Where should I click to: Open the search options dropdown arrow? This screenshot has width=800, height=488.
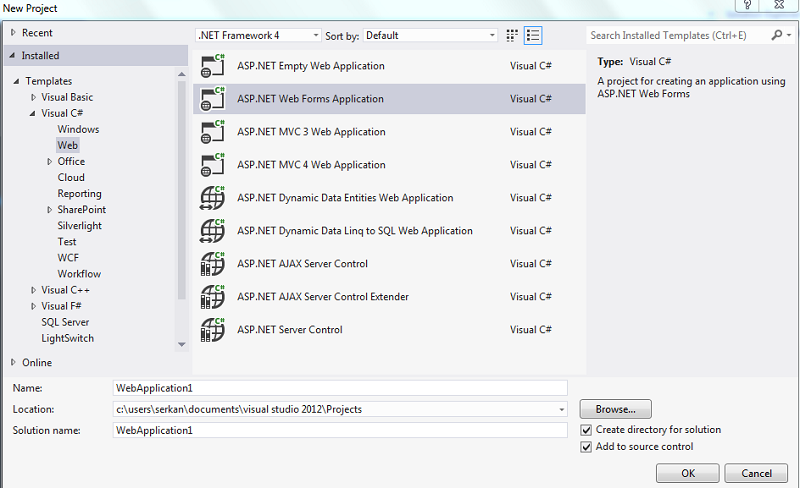789,35
